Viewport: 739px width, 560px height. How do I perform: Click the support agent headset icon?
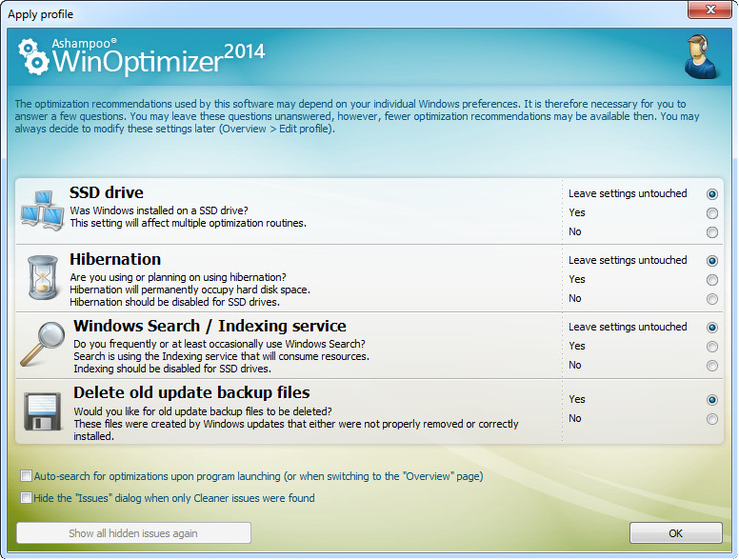702,56
